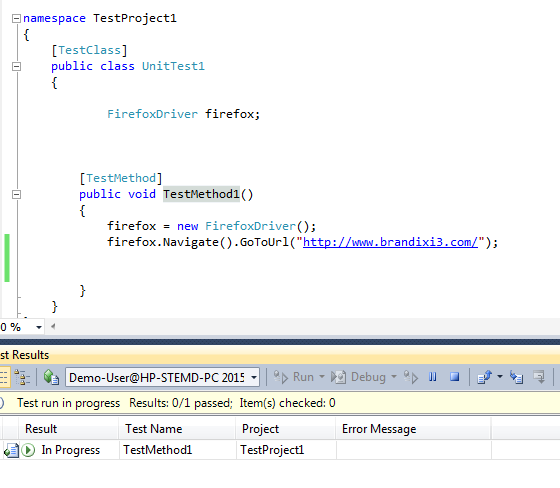Click the export test results icon
560x488 pixels.
tap(484, 377)
